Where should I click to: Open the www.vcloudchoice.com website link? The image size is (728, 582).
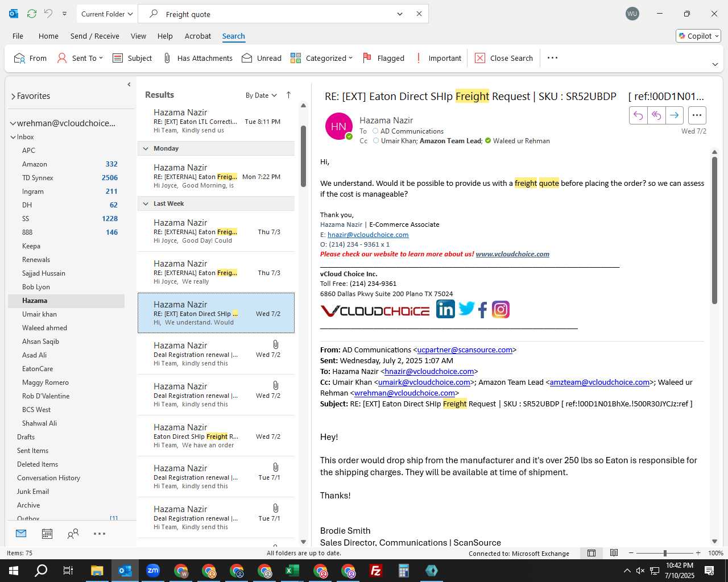(512, 254)
